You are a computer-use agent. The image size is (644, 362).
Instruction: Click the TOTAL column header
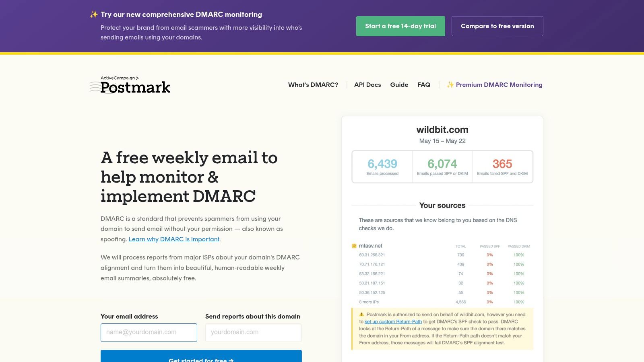tap(461, 246)
